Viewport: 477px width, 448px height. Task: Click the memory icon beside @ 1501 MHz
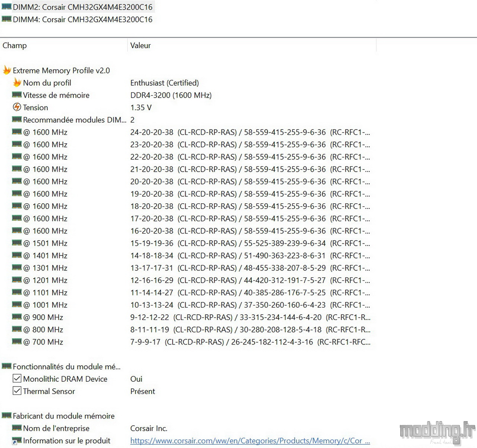pos(17,242)
